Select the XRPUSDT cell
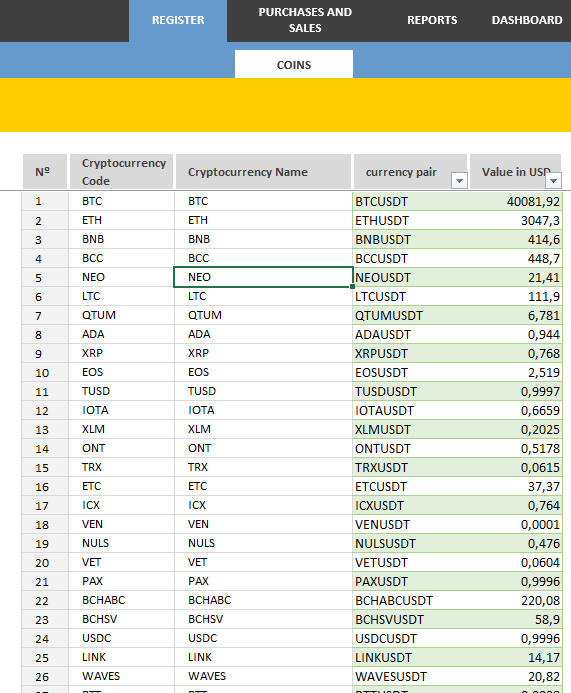This screenshot has height=693, width=571. click(411, 354)
